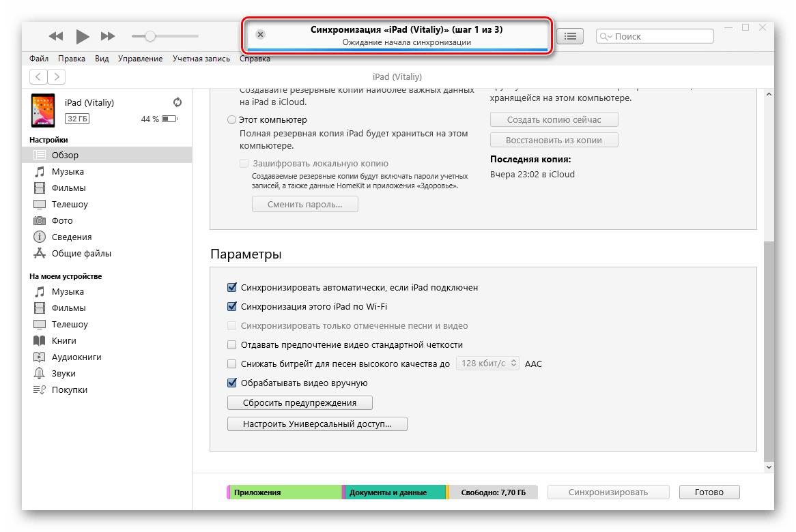The width and height of the screenshot is (796, 532).
Task: Click the sync icon beside iPad (Vitaliy)
Action: click(177, 102)
